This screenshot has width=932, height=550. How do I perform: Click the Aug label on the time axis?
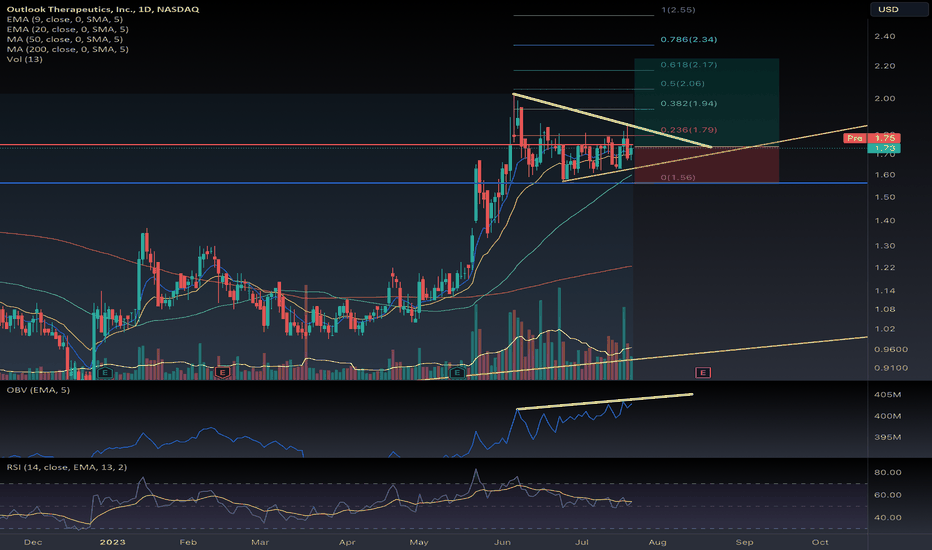[x=657, y=542]
